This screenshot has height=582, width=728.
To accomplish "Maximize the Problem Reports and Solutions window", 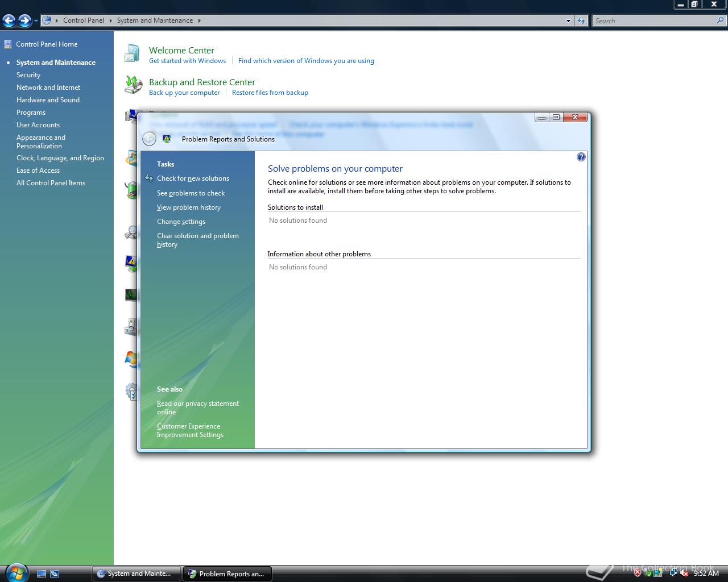I will [x=556, y=117].
